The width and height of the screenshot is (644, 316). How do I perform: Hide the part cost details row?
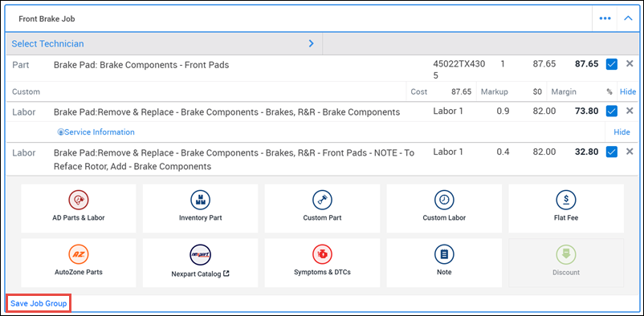628,92
